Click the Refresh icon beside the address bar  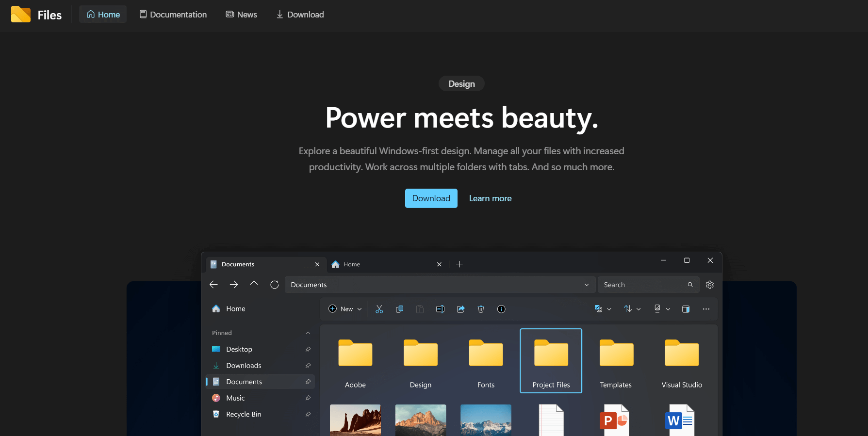coord(274,285)
